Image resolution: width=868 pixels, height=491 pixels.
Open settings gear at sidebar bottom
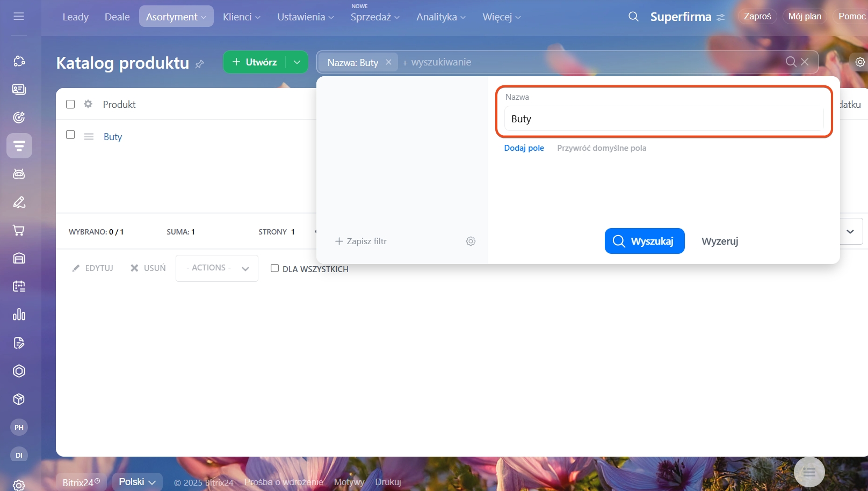19,485
